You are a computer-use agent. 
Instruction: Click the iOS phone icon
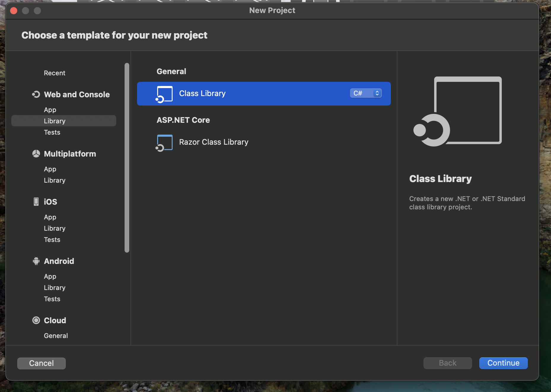[x=36, y=202]
